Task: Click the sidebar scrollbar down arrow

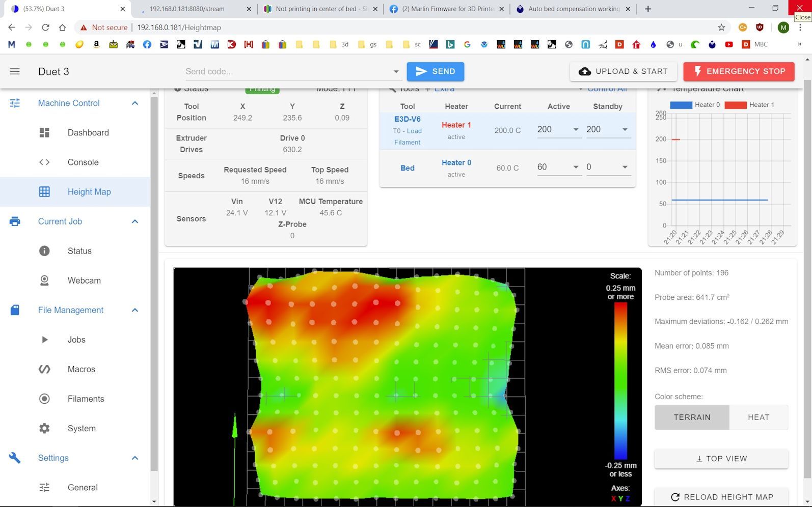Action: click(x=154, y=502)
